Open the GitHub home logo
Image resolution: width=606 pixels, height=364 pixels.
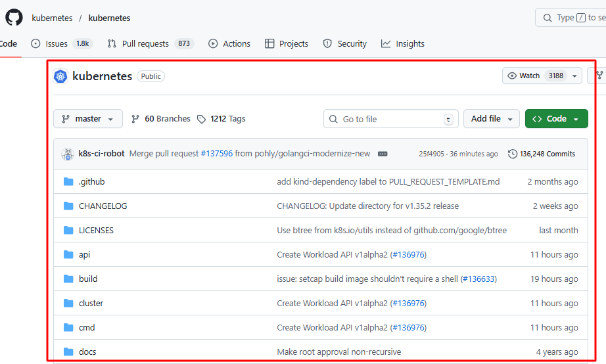[14, 18]
